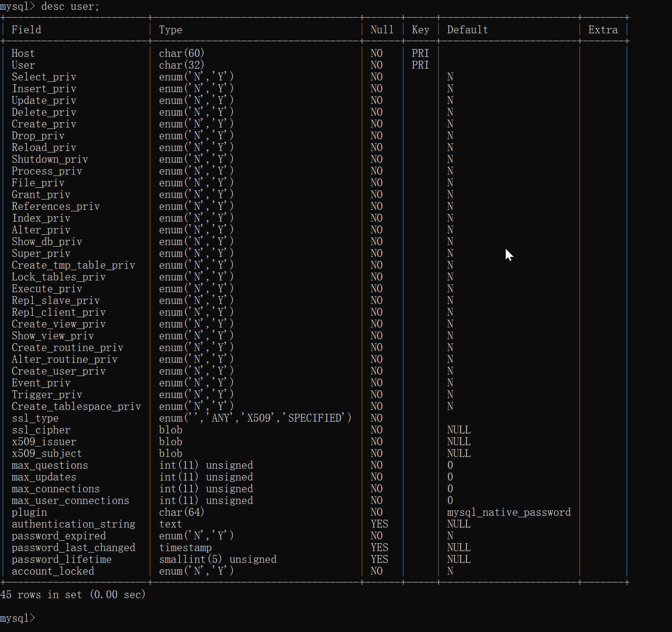672x632 pixels.
Task: Select the "Null" column header
Action: (382, 30)
